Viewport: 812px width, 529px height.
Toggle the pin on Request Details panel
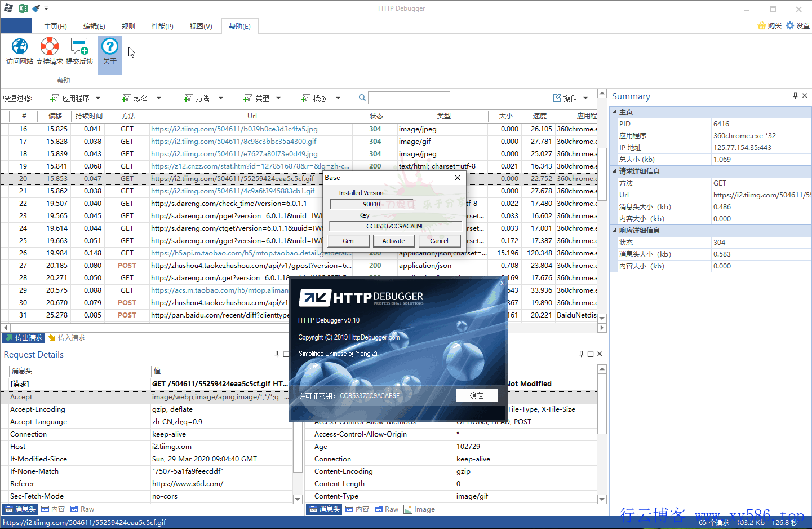[x=276, y=354]
